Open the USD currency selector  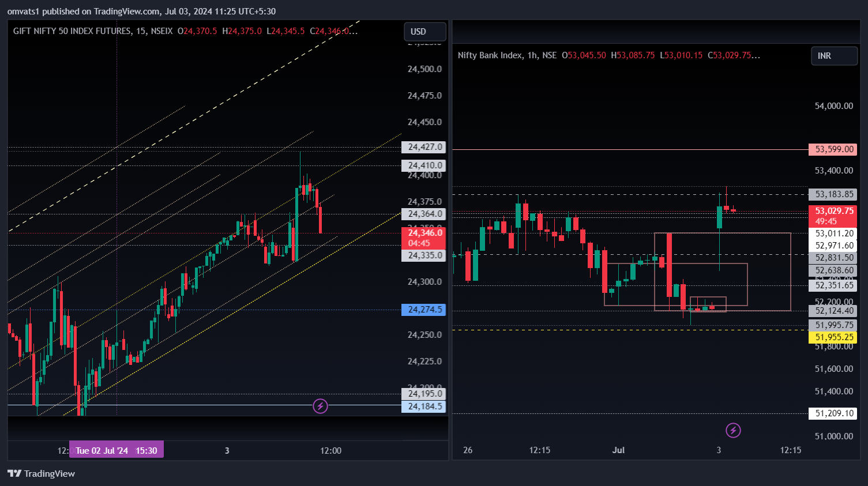[425, 32]
